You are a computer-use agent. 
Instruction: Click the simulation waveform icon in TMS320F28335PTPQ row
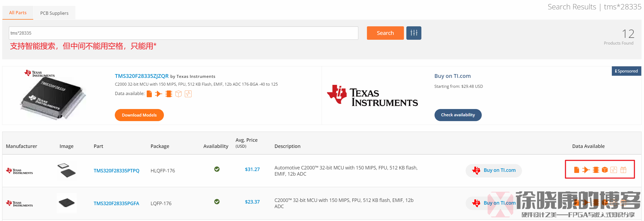[x=614, y=170]
